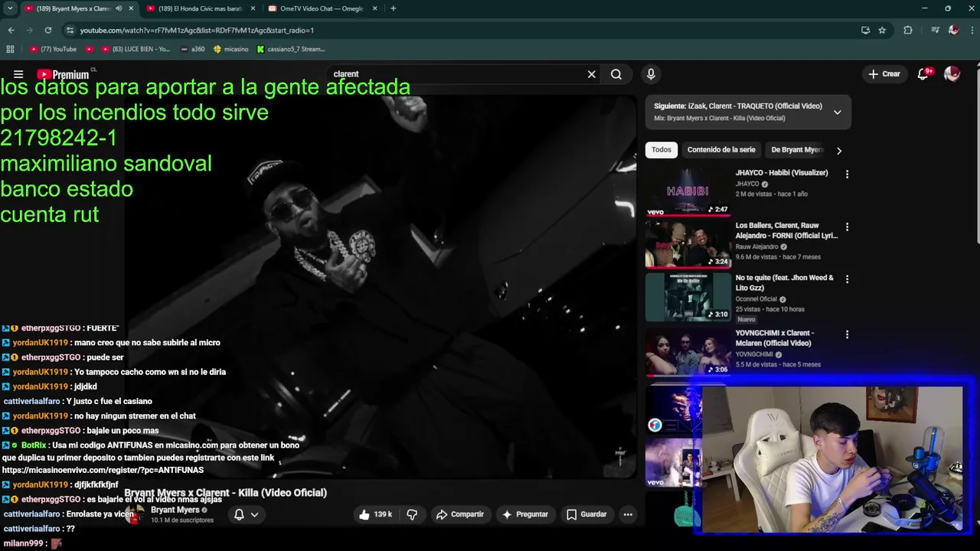Click the Crear button
The image size is (980, 551).
[884, 74]
